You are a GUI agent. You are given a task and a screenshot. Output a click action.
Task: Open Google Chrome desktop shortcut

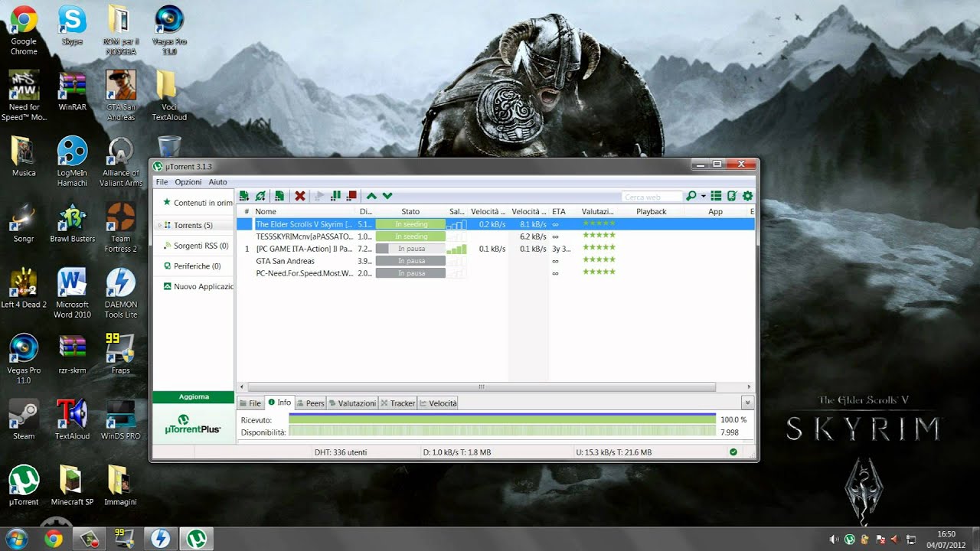(x=24, y=31)
